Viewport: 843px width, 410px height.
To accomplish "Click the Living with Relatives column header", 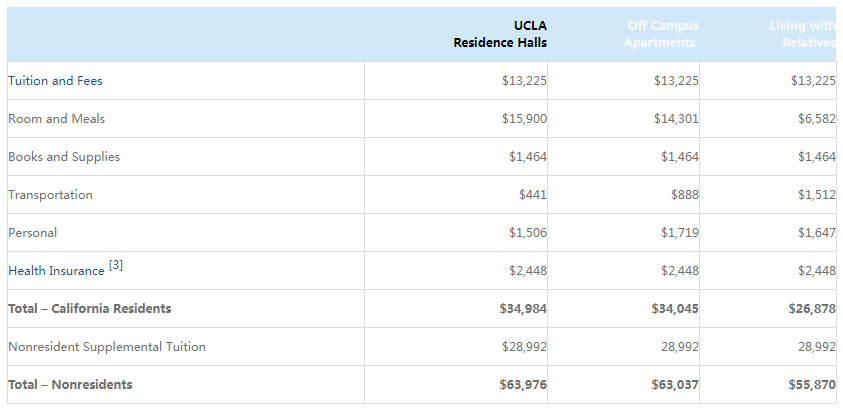I will click(x=802, y=34).
